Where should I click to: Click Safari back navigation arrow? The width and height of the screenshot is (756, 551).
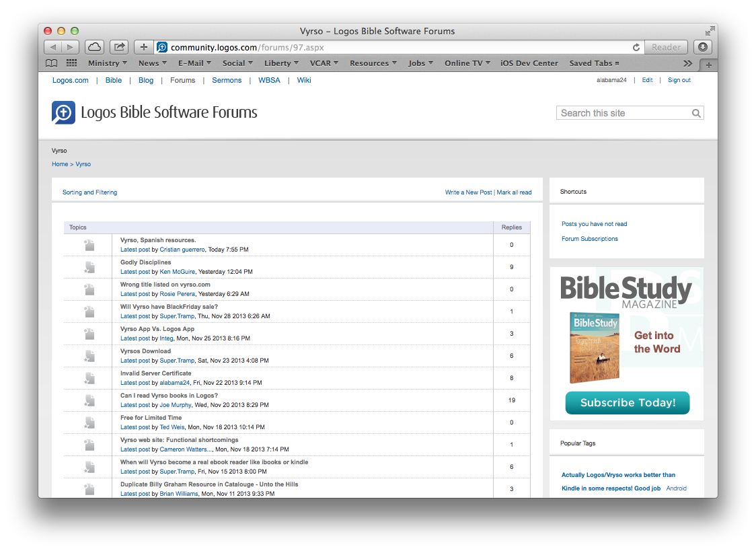(x=52, y=47)
